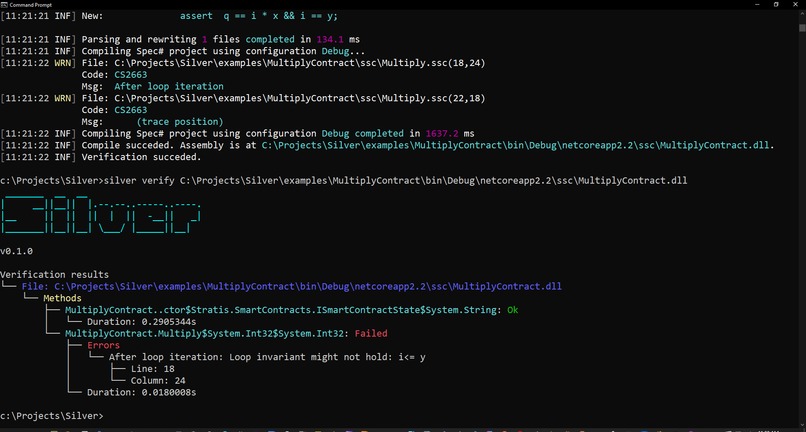Click the Silver ASCII art logo
The width and height of the screenshot is (806, 432).
coord(100,215)
